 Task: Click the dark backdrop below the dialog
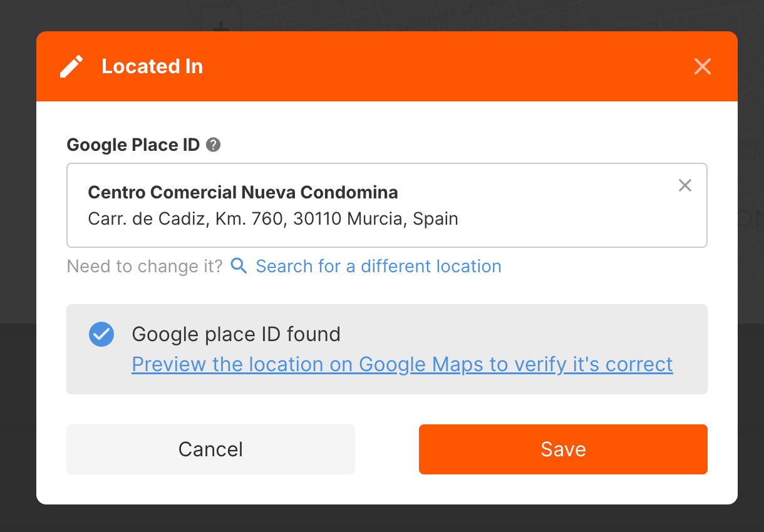(382, 518)
